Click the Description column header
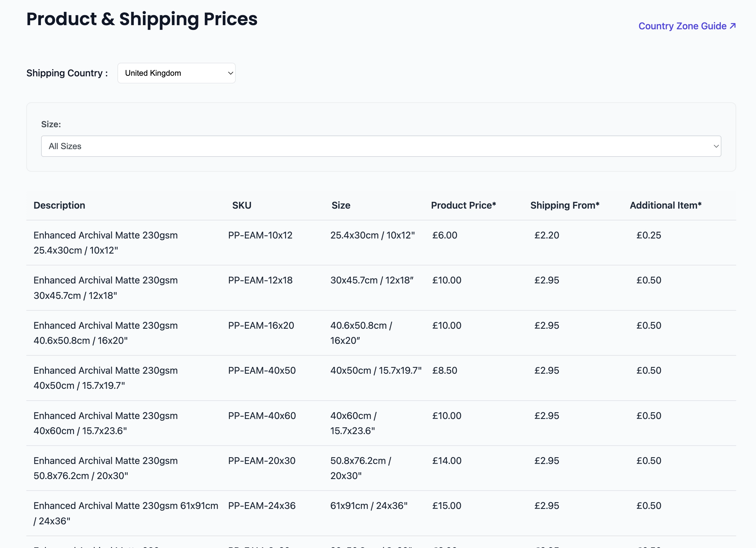The width and height of the screenshot is (756, 548). tap(59, 205)
